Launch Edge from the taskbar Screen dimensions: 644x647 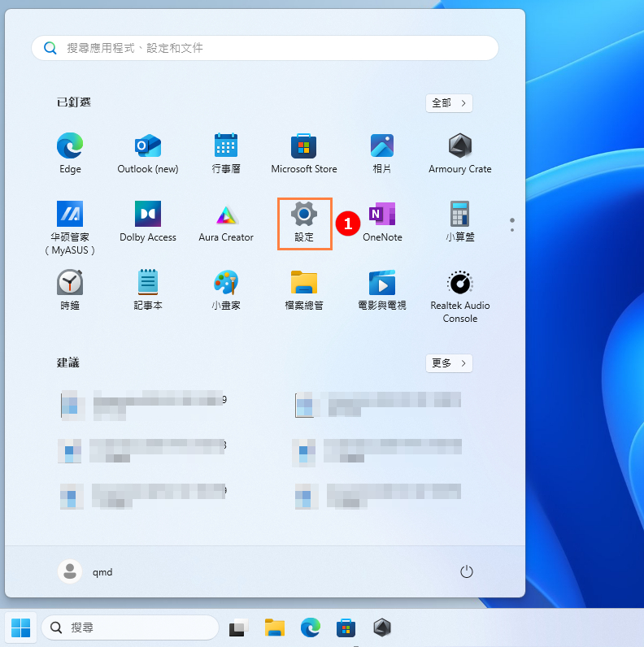coord(311,627)
